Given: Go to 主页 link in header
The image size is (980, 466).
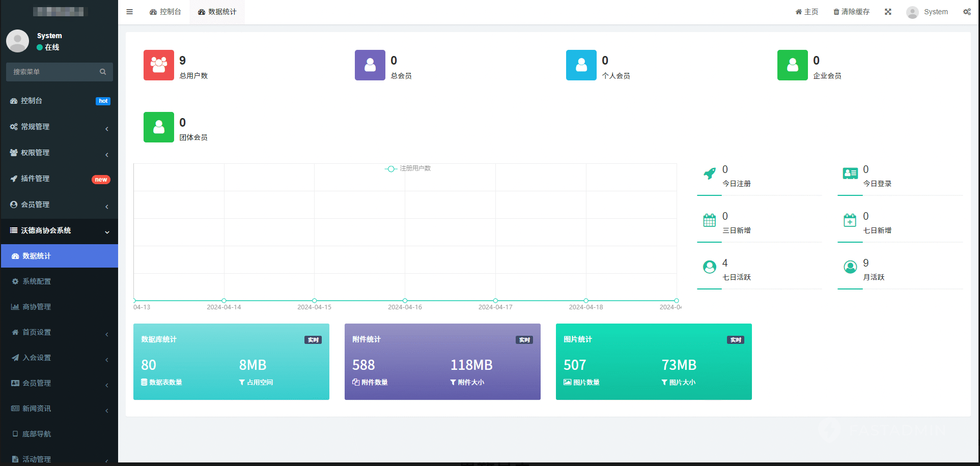Looking at the screenshot, I should (807, 12).
